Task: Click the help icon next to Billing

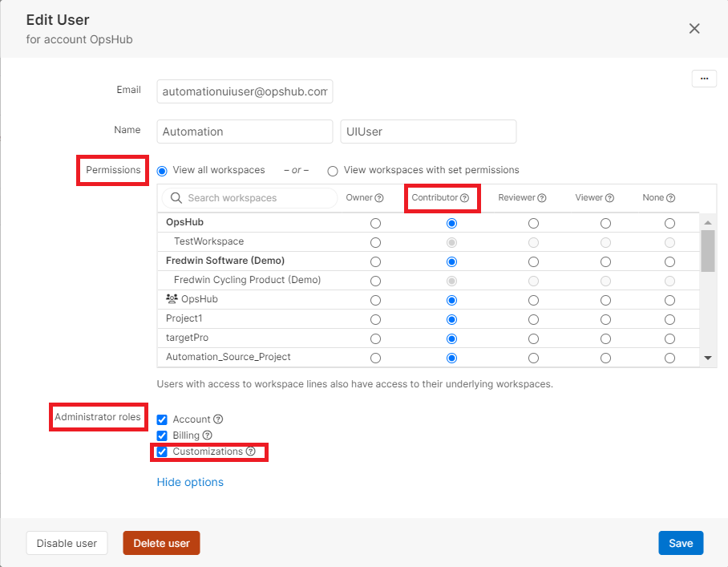Action: [207, 435]
